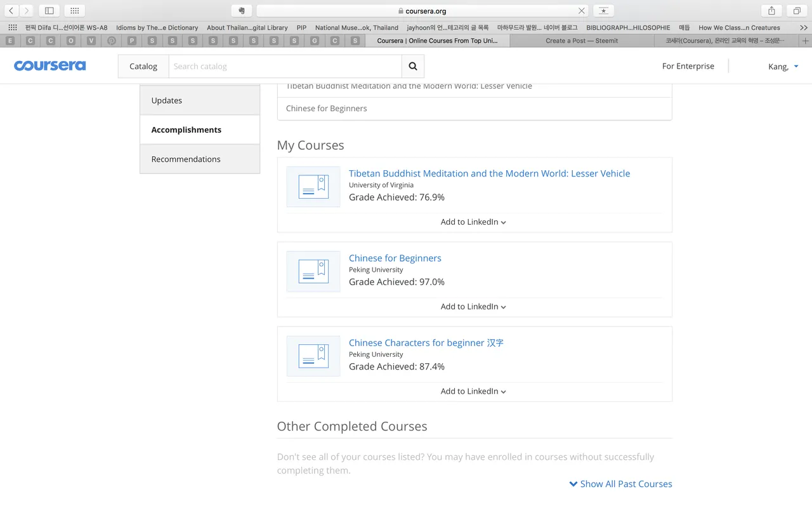Show all tabs overview

tap(797, 11)
